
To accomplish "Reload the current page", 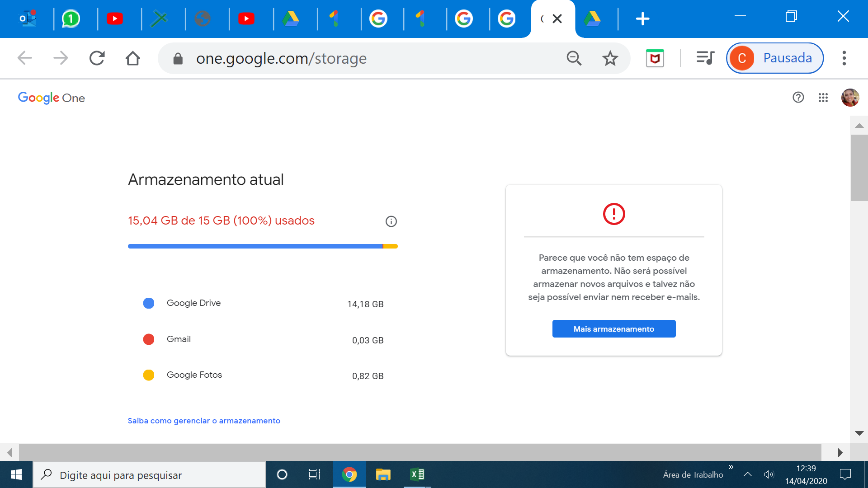I will 97,58.
